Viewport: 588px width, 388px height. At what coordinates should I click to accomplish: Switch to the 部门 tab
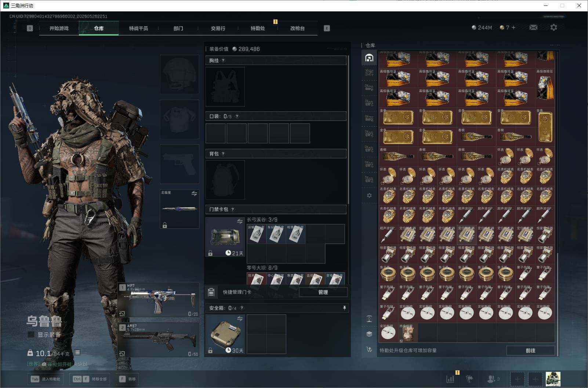[178, 28]
